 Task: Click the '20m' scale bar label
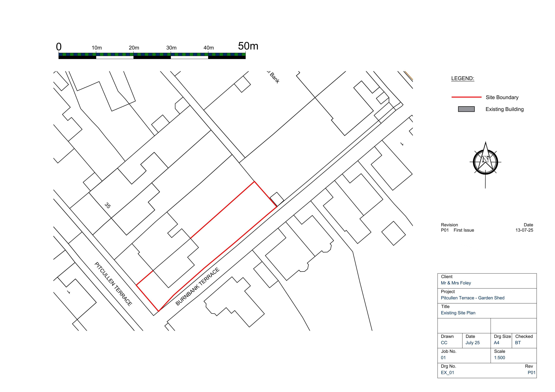134,48
